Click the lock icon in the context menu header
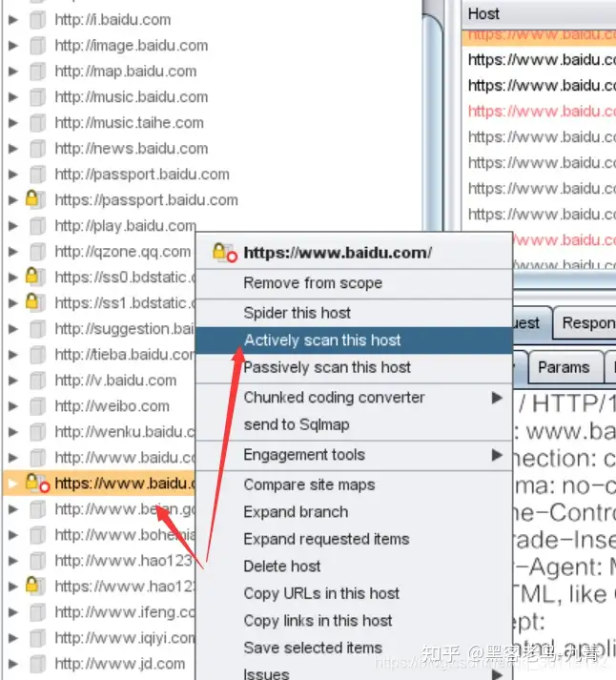Screen dimensions: 616x680 pos(219,251)
